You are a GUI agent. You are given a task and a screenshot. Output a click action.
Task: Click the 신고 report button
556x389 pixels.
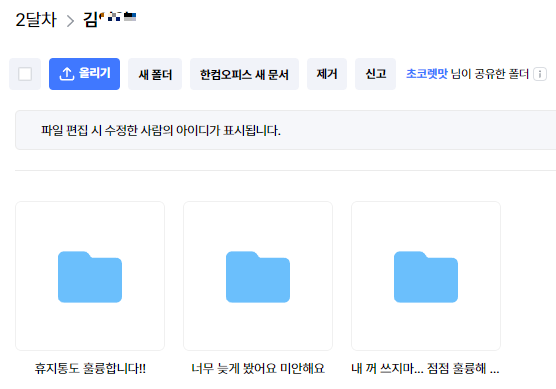click(x=376, y=74)
